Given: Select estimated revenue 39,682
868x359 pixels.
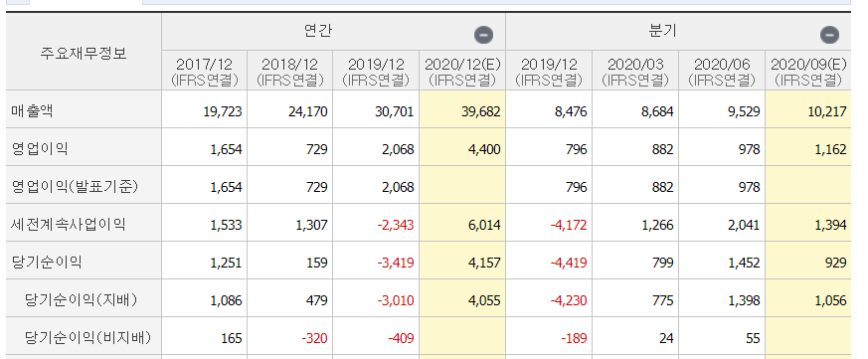Looking at the screenshot, I should pyautogui.click(x=481, y=112).
